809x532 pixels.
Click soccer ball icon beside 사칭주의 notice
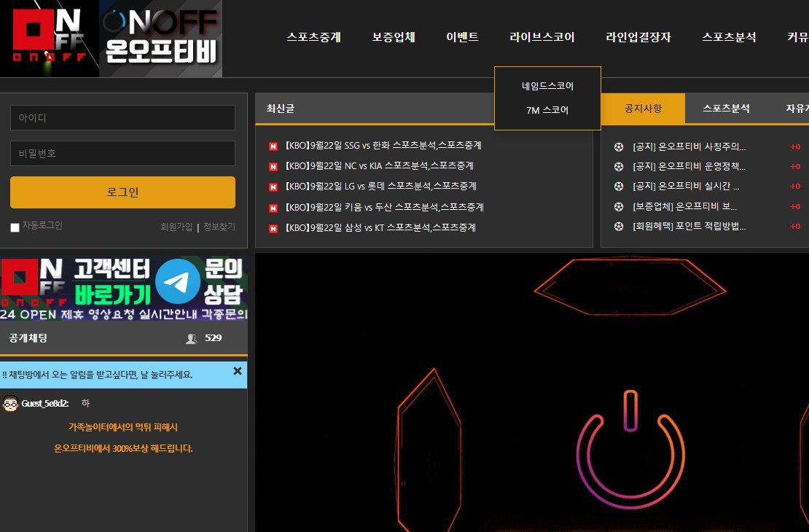pyautogui.click(x=619, y=147)
